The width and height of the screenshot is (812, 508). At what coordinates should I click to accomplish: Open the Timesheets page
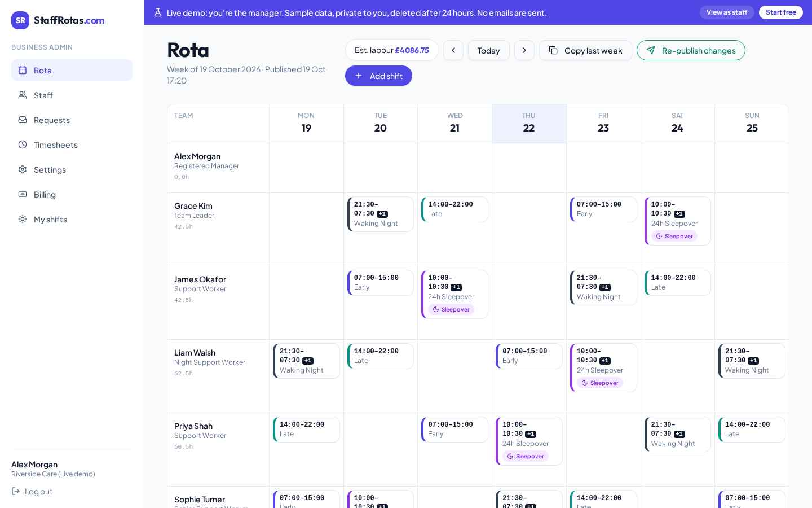(x=72, y=144)
